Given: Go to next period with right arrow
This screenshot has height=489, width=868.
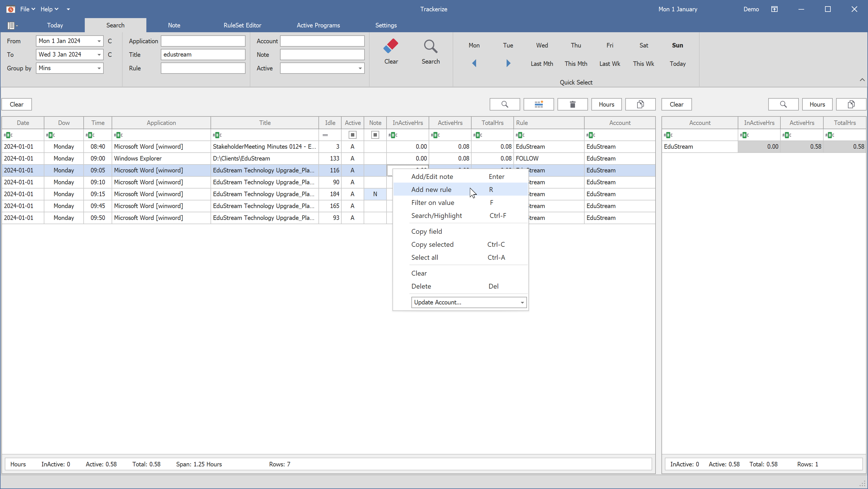Looking at the screenshot, I should [x=508, y=63].
